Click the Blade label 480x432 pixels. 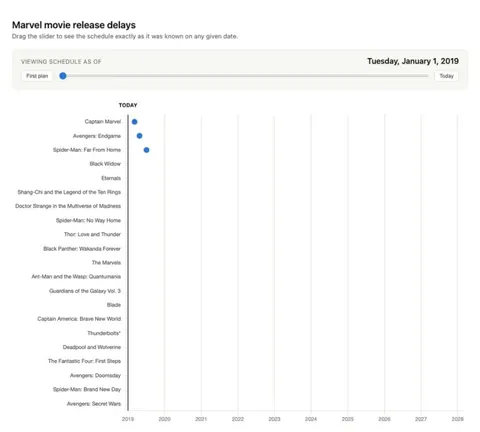[x=114, y=305]
